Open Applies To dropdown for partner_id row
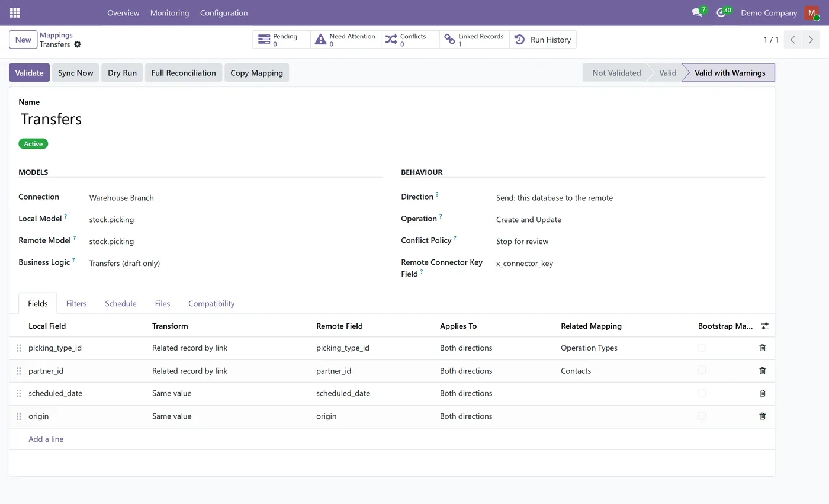The height and width of the screenshot is (504, 829). (496, 371)
